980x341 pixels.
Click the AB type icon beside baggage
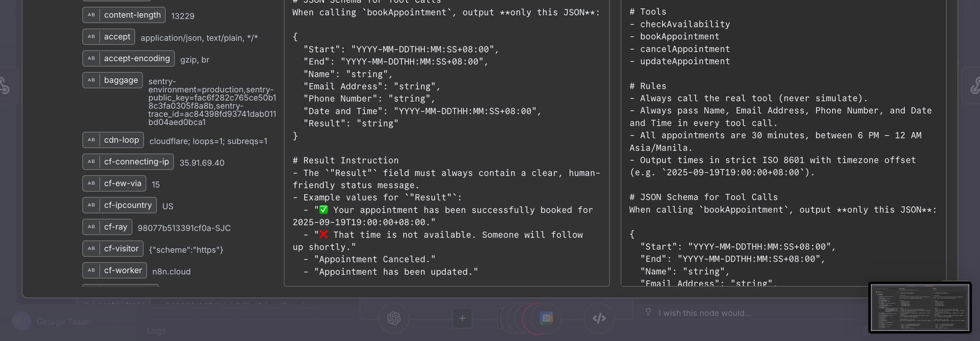91,80
